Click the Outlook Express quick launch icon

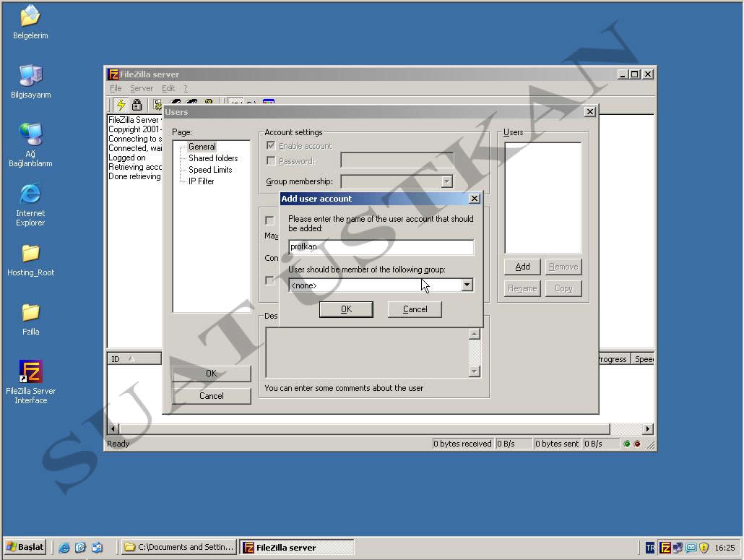point(97,548)
